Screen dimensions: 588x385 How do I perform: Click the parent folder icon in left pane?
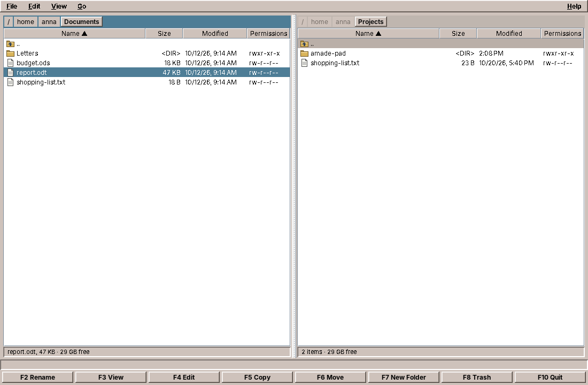(11, 44)
